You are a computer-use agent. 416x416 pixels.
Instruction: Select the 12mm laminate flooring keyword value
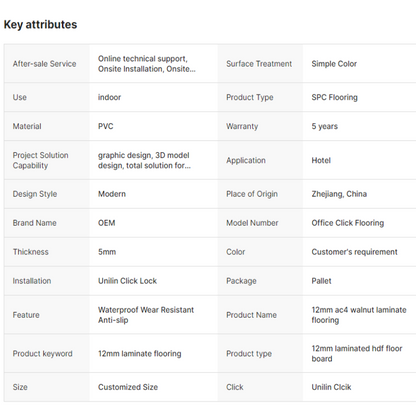[x=140, y=354]
